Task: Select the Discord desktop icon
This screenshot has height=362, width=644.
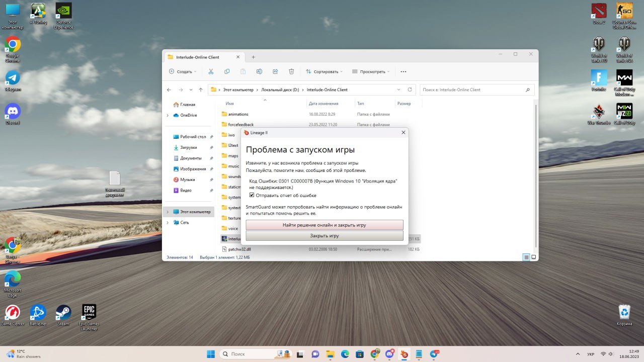Action: pyautogui.click(x=13, y=114)
